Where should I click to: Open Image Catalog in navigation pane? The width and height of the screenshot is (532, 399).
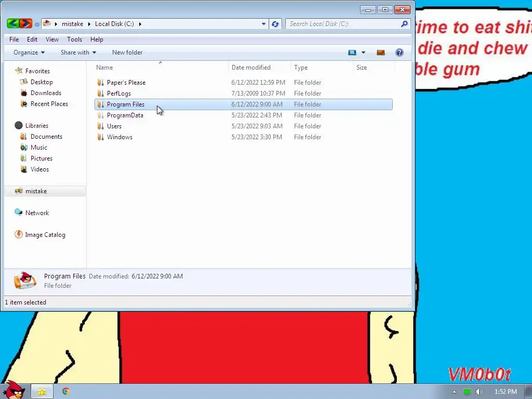[45, 235]
